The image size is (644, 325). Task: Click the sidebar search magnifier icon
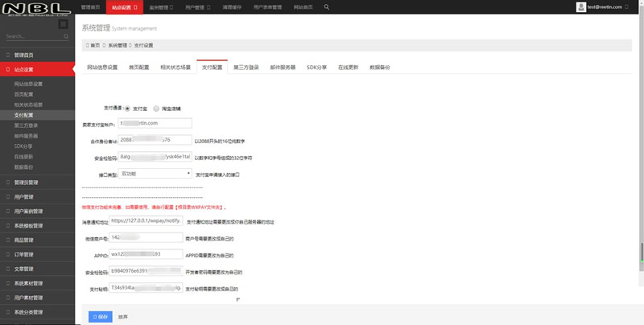tap(66, 36)
